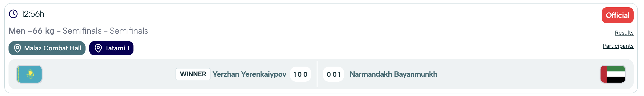Click the location pin in Tatami 1 tag

pyautogui.click(x=98, y=48)
